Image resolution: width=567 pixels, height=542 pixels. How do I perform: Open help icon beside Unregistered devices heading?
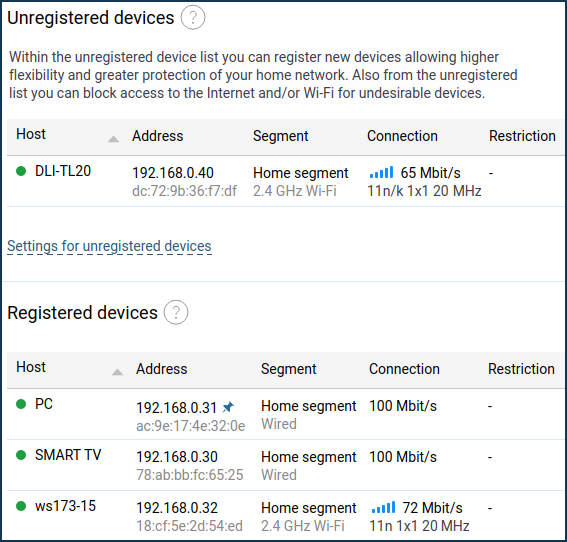coord(193,17)
